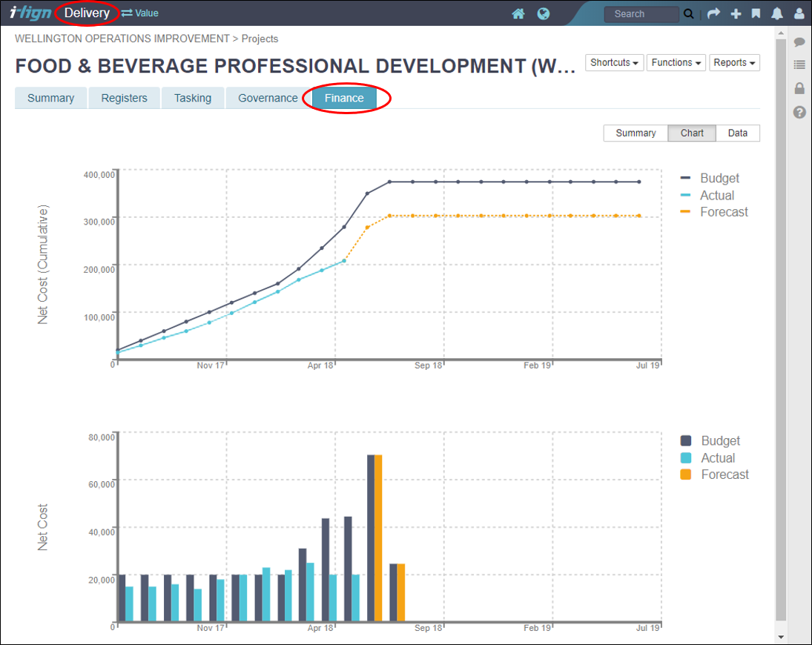The height and width of the screenshot is (645, 812).
Task: Switch to the Summary view button
Action: click(x=636, y=133)
